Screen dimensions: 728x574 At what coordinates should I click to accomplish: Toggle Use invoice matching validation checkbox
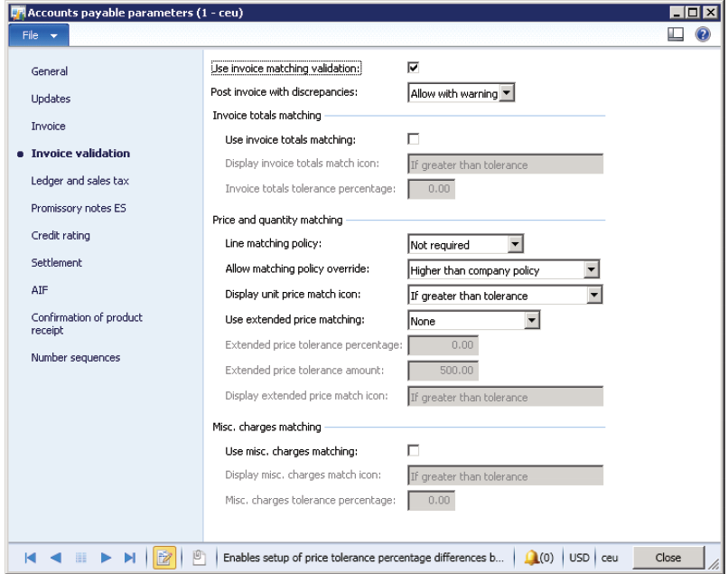coord(413,68)
